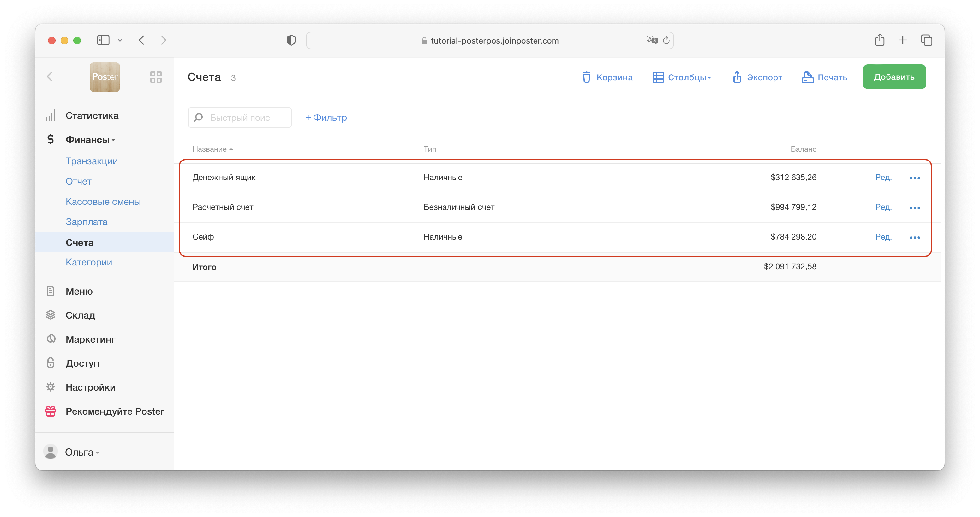Click the Рекомендуйте Poster gift icon
Image resolution: width=980 pixels, height=517 pixels.
(51, 411)
